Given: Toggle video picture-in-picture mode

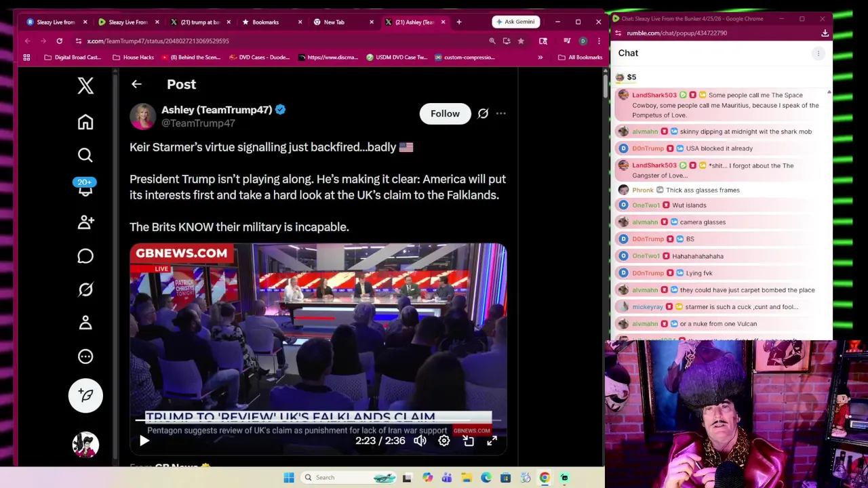Looking at the screenshot, I should [468, 441].
